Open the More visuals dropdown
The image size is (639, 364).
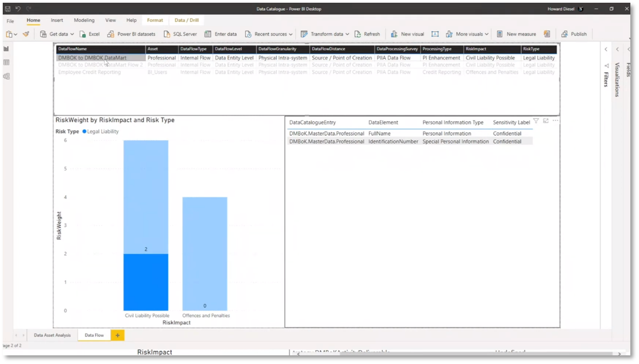tap(467, 34)
